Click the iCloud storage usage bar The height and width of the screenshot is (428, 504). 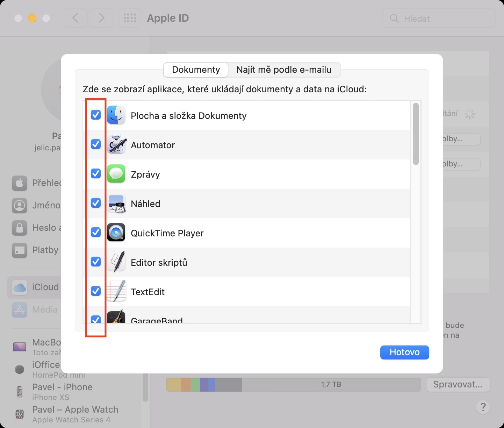[x=293, y=385]
